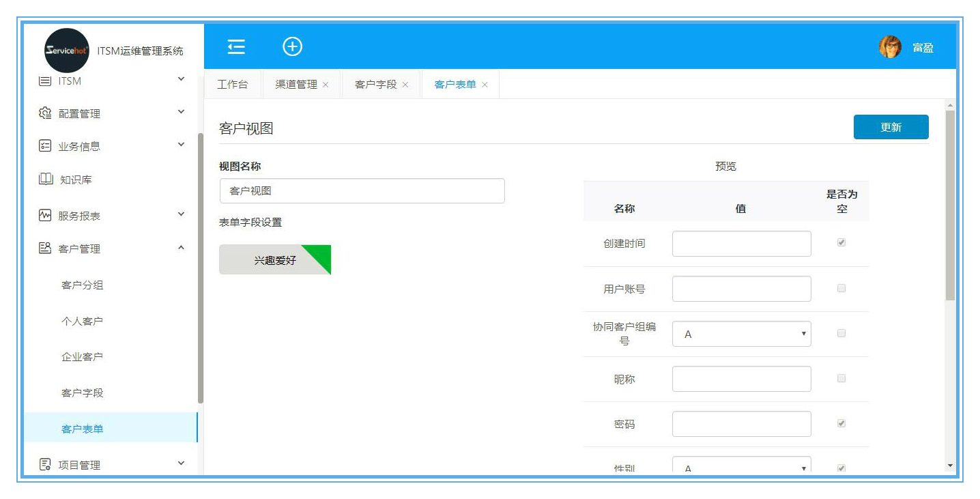Viewport: 980px width, 499px height.
Task: Close the 渠道管理 tab
Action: click(x=326, y=85)
